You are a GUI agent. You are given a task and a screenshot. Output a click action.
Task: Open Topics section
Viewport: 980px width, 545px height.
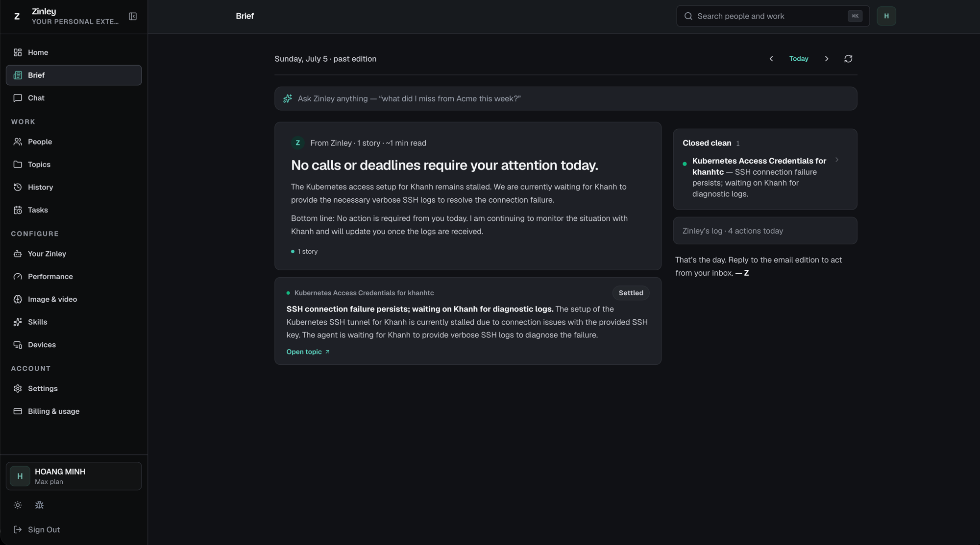pos(73,165)
